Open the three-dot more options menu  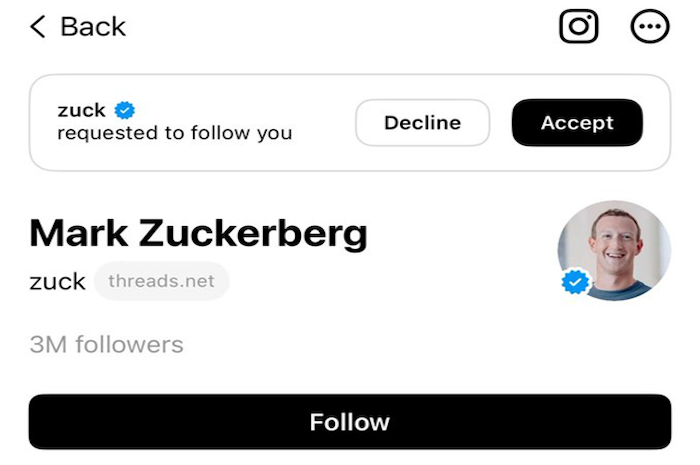tap(649, 26)
